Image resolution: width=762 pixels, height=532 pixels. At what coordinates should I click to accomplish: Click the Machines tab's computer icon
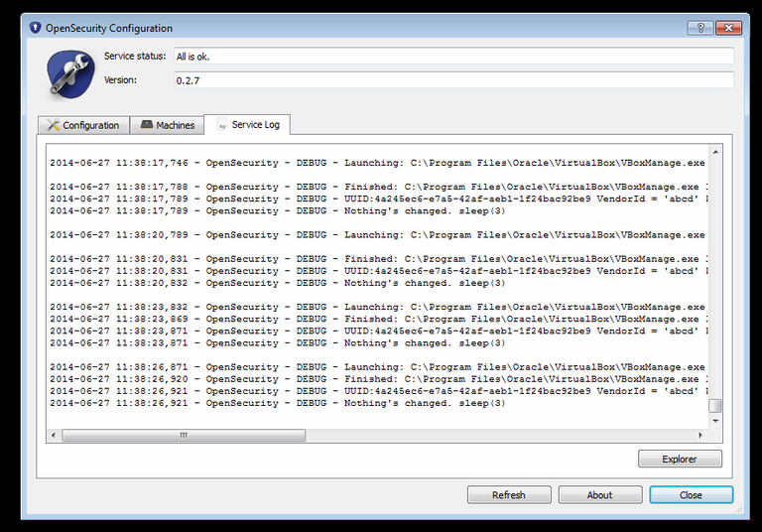tap(147, 125)
